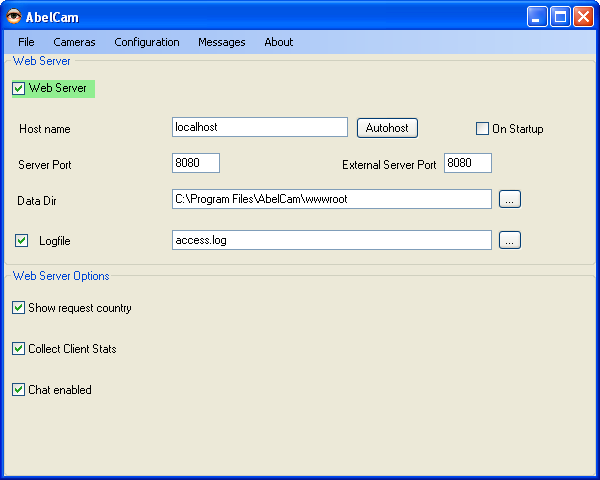Click the External Server Port label

pos(389,165)
